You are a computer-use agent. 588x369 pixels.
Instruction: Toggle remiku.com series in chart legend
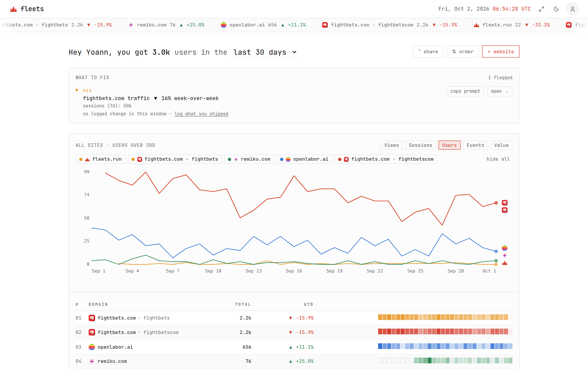pyautogui.click(x=249, y=159)
